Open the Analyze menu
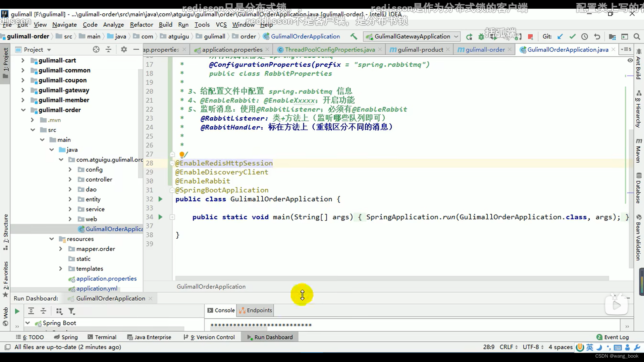The width and height of the screenshot is (644, 362). [113, 25]
